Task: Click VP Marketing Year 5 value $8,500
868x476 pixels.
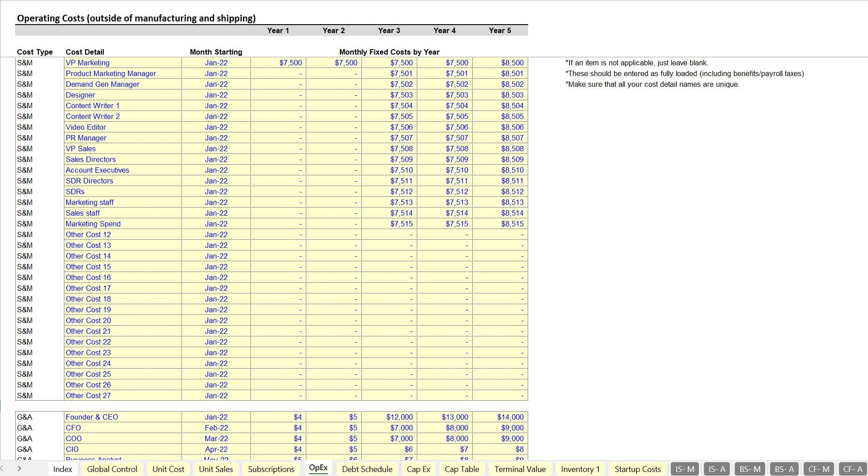Action: pyautogui.click(x=500, y=63)
